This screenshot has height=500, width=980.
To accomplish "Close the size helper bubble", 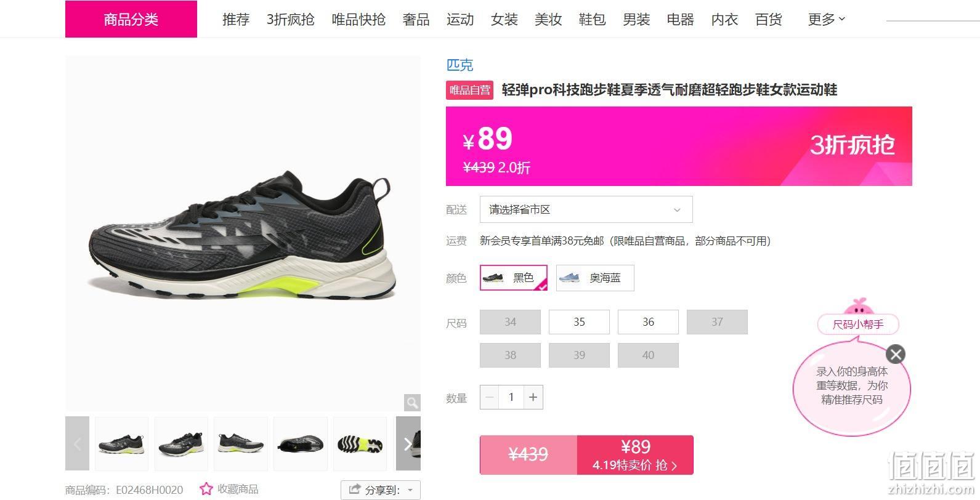I will point(896,354).
